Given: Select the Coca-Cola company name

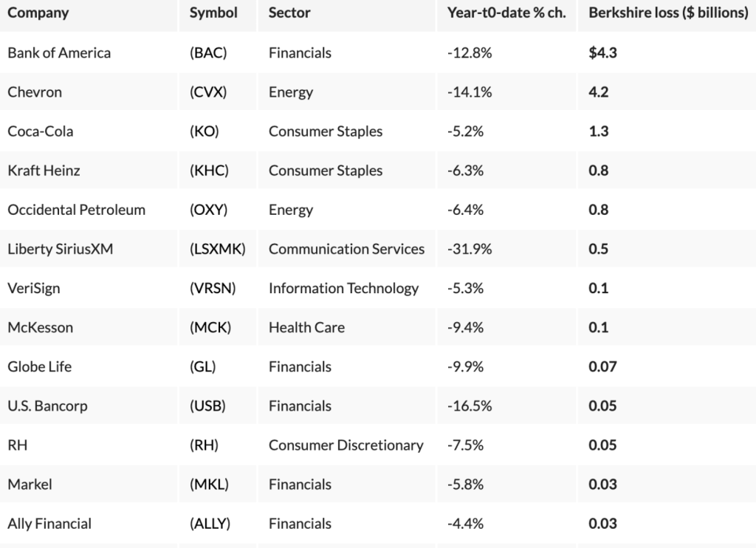Looking at the screenshot, I should 40,131.
